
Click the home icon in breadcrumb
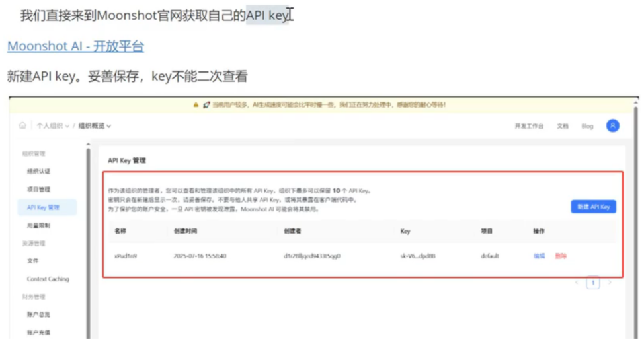pos(22,125)
